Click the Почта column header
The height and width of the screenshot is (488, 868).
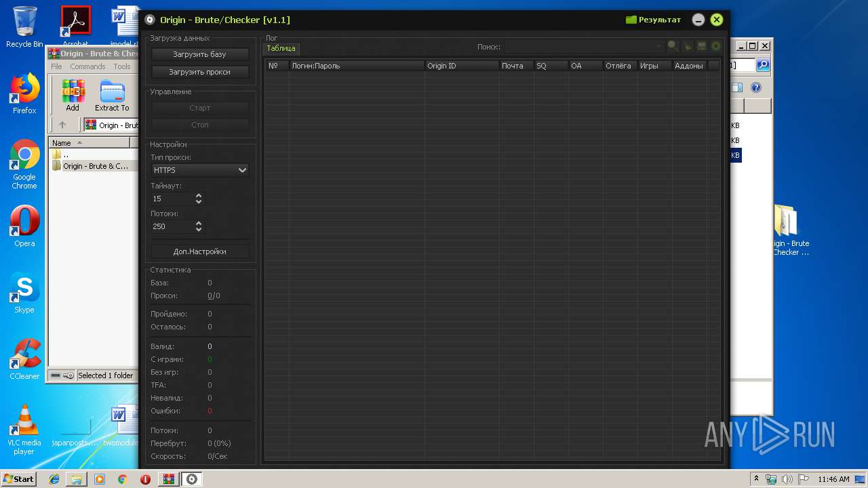[517, 66]
